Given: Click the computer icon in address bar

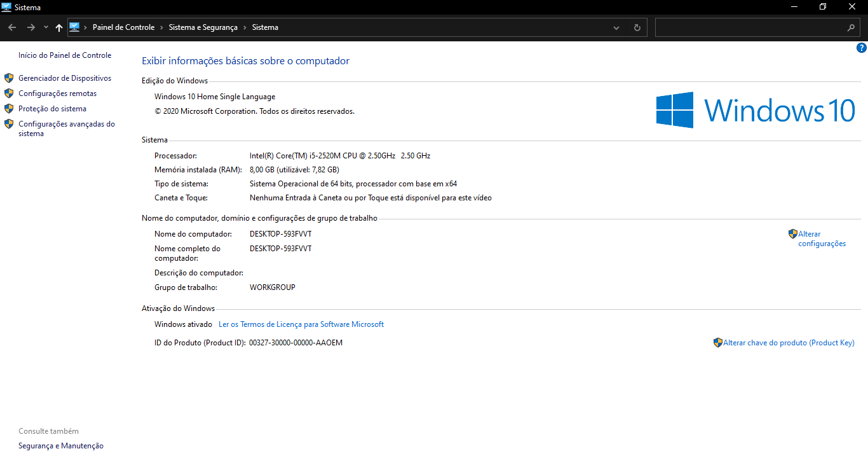Looking at the screenshot, I should point(74,27).
